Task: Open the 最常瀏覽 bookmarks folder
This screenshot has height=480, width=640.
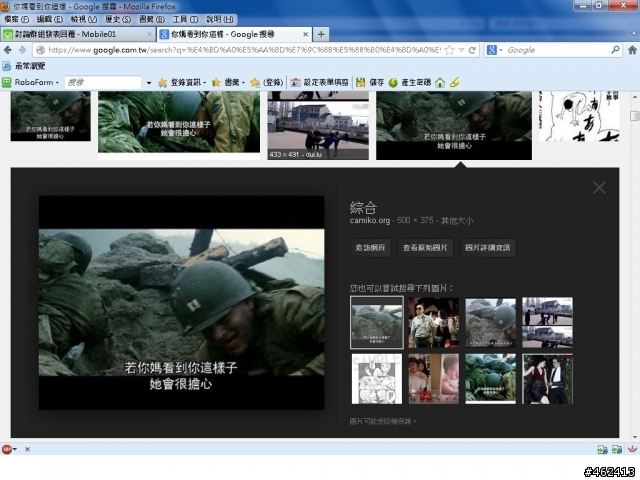Action: pos(24,66)
